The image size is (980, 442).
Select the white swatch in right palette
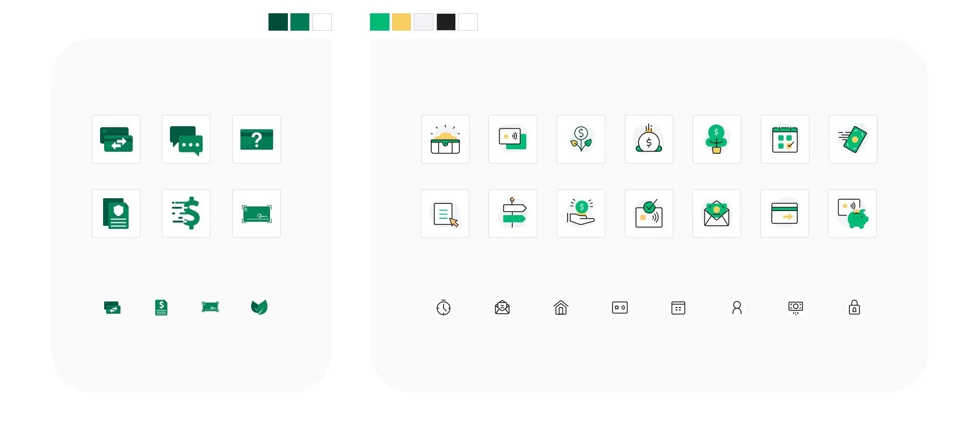(x=468, y=22)
